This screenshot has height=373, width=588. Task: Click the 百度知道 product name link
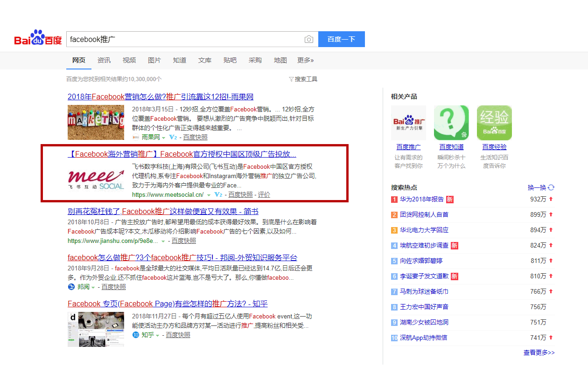451,147
